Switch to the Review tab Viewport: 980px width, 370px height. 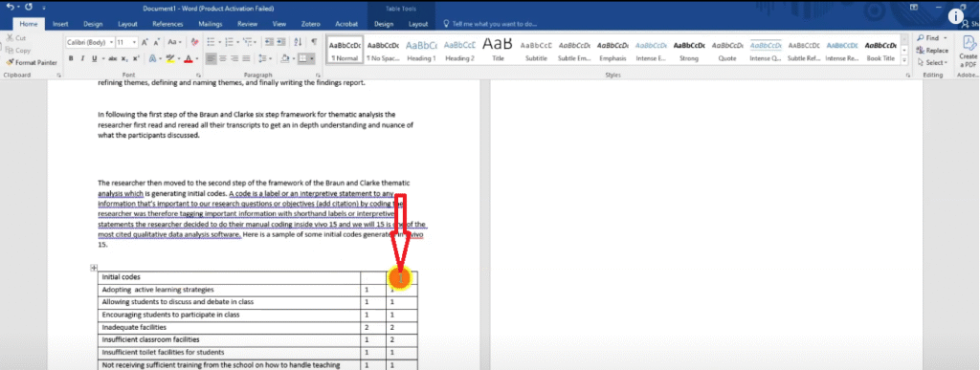coord(248,24)
